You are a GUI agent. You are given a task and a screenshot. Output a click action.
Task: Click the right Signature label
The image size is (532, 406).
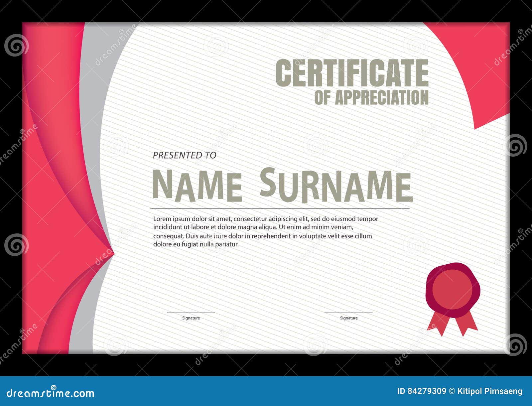coord(348,318)
